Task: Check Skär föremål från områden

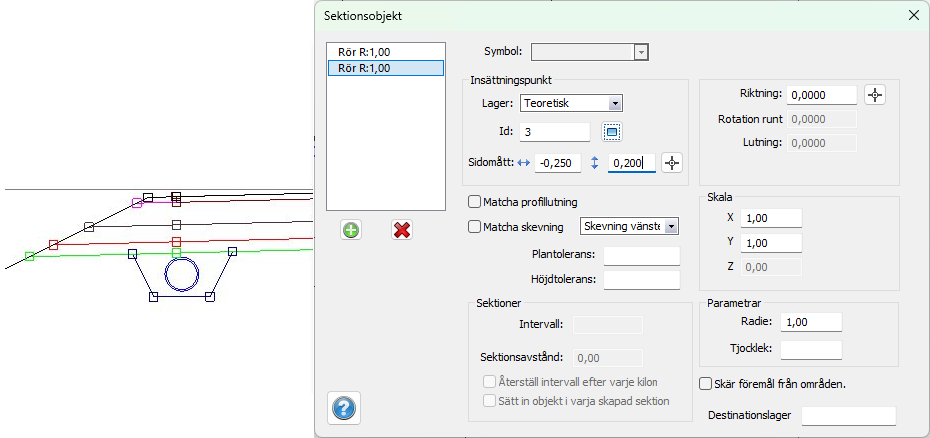Action: [x=705, y=383]
